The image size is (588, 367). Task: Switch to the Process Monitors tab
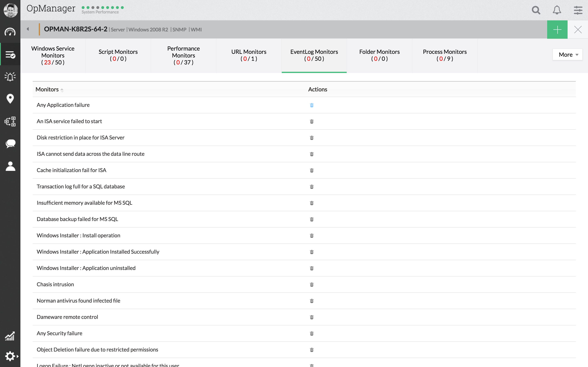pos(445,55)
